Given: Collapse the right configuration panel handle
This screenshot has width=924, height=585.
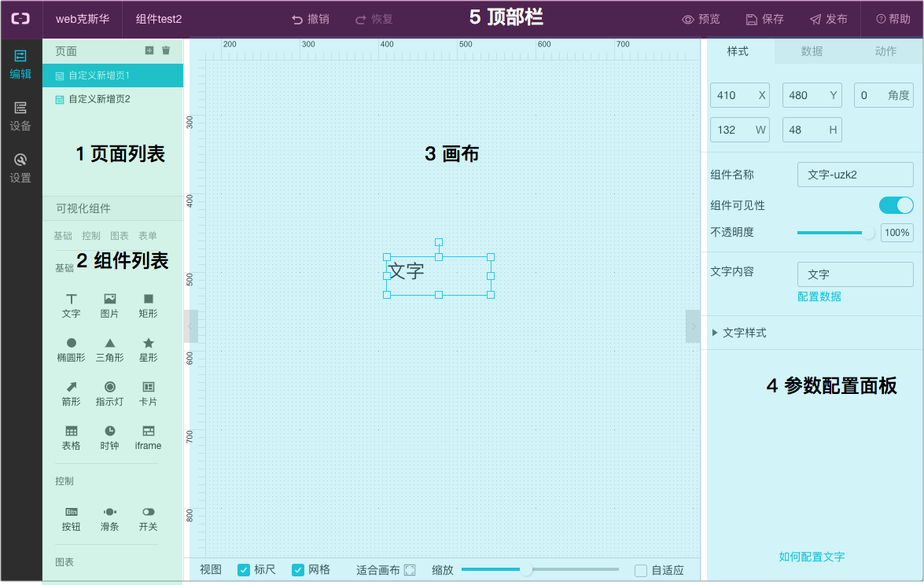Looking at the screenshot, I should (x=693, y=326).
